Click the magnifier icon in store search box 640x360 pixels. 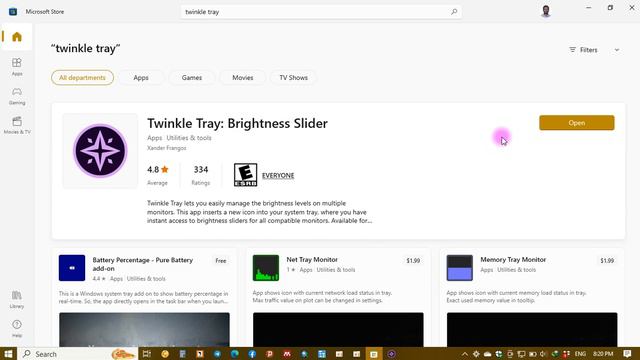tap(454, 12)
